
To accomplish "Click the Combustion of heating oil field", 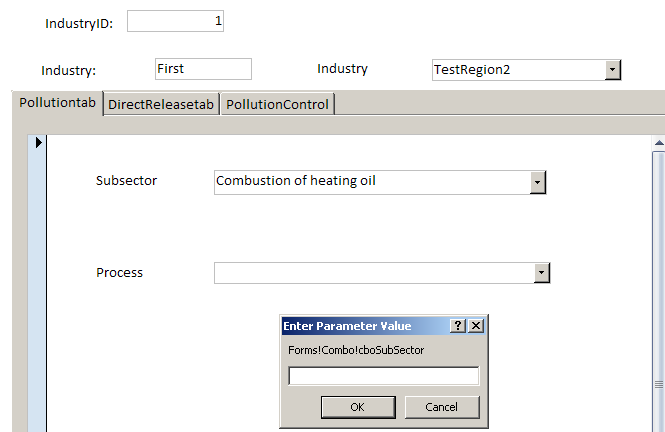I will 371,182.
